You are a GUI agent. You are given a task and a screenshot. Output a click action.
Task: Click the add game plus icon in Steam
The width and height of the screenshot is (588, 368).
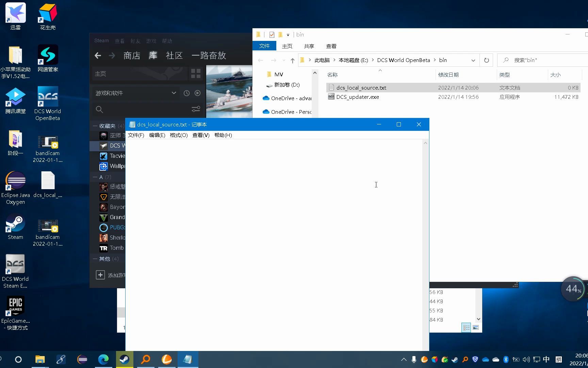[100, 275]
